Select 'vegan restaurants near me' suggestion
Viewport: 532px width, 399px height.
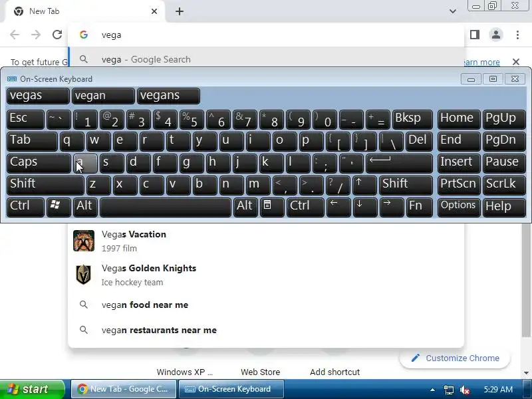(x=266, y=330)
